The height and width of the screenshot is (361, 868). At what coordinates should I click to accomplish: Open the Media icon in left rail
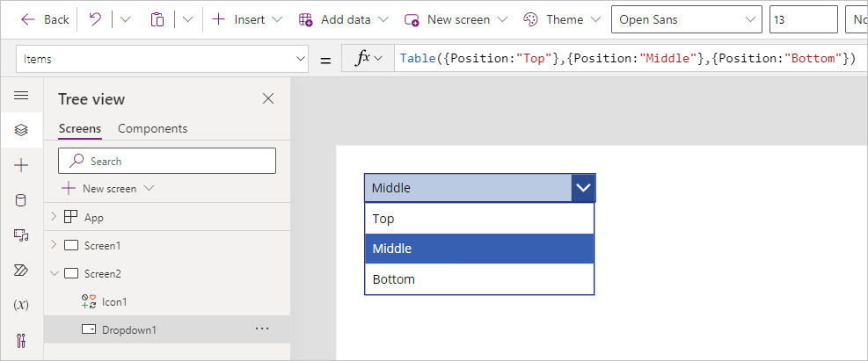coord(21,235)
